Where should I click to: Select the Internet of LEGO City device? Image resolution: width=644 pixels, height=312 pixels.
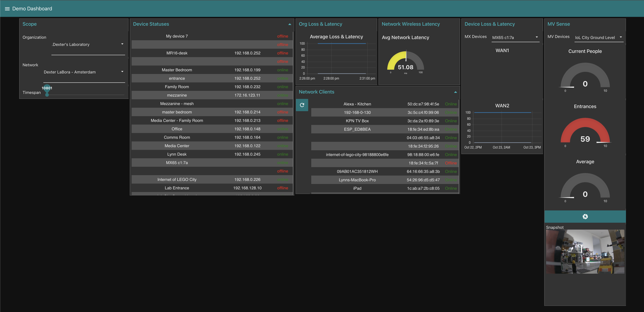coord(177,179)
